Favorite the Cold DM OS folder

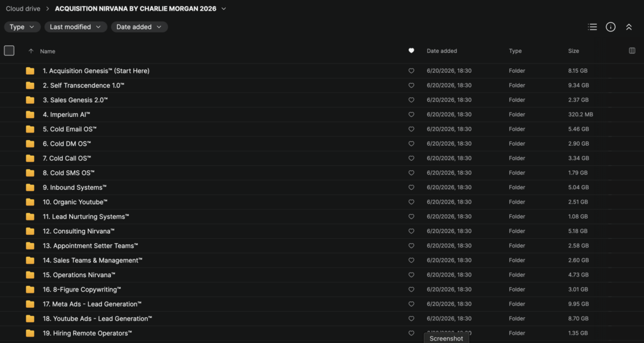point(411,144)
